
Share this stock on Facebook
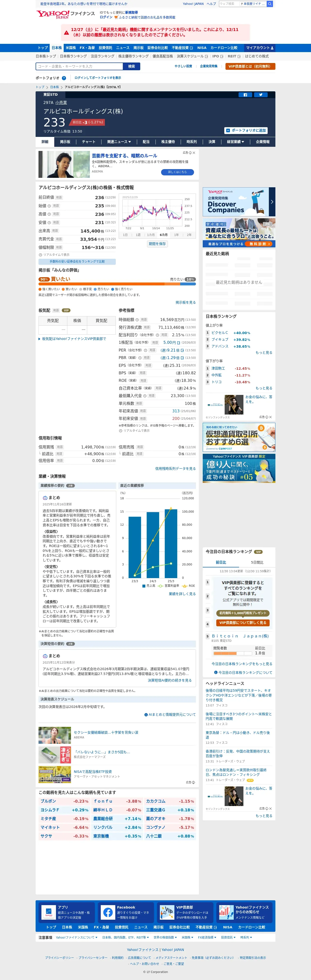pos(245,95)
